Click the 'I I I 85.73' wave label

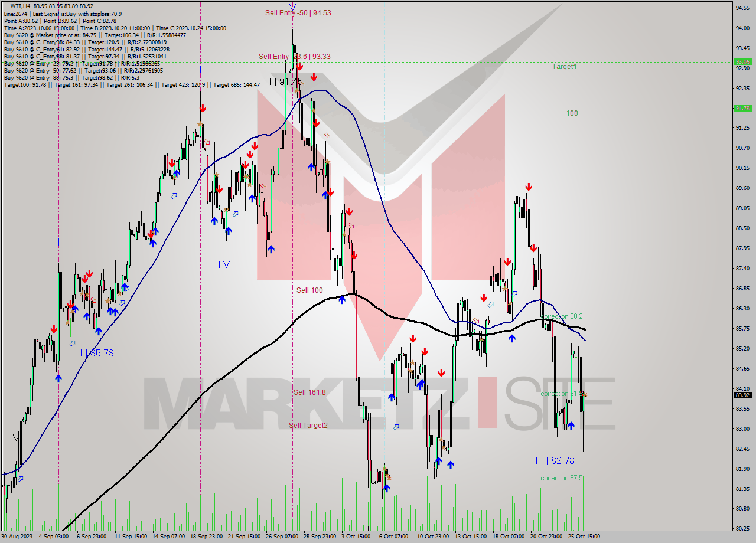94,353
